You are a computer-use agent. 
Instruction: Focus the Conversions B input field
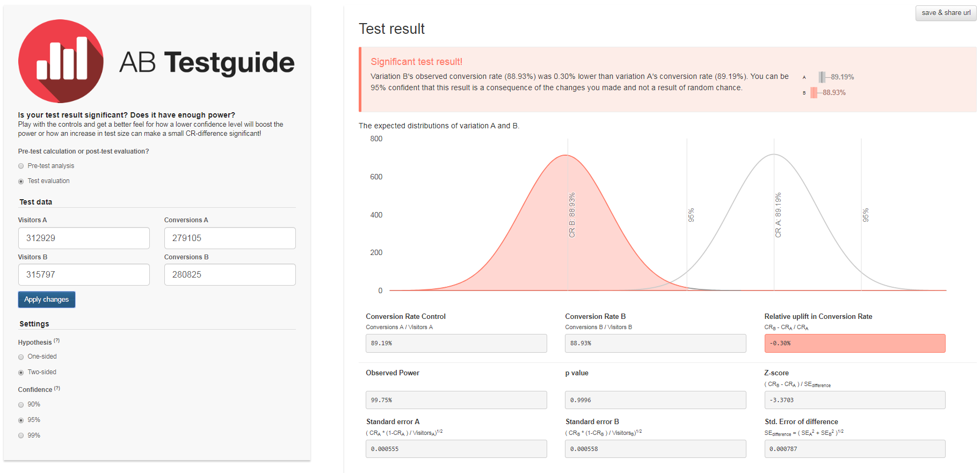click(230, 275)
